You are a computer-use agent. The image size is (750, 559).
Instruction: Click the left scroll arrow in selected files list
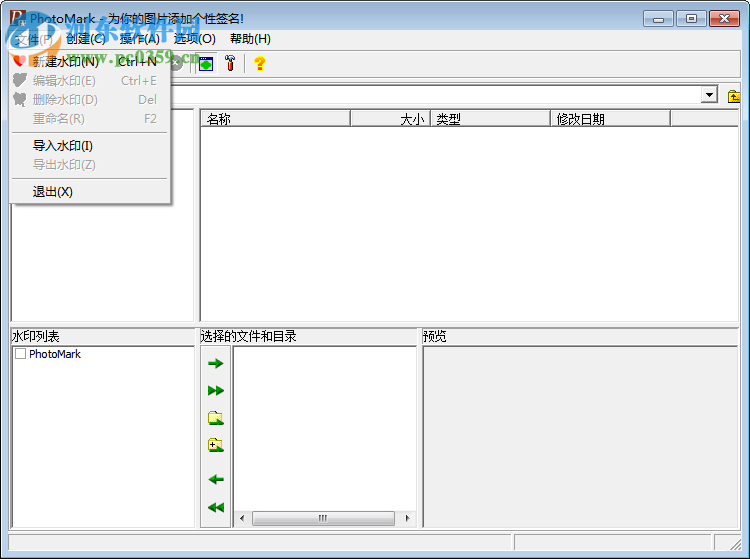click(x=242, y=518)
